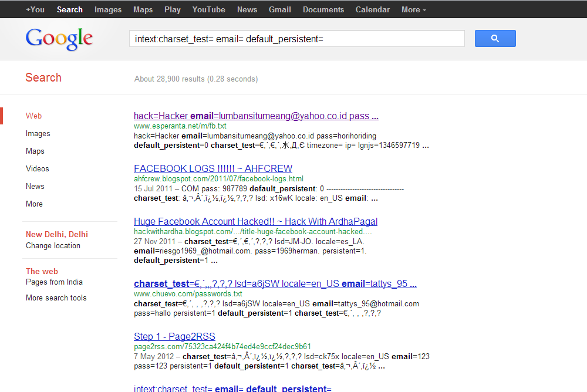Expand More filters in left sidebar
The height and width of the screenshot is (392, 587).
coord(34,204)
